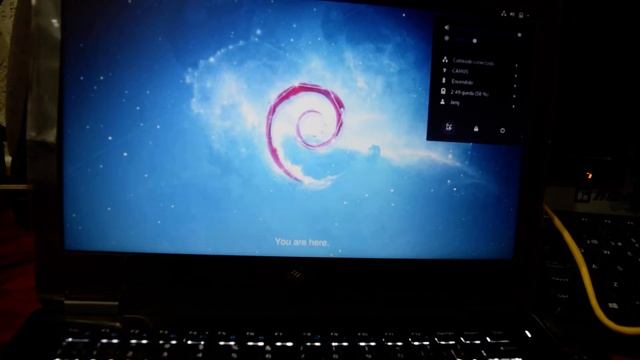
Task: Expand the Bluetooth submenu arrow
Action: click(515, 86)
